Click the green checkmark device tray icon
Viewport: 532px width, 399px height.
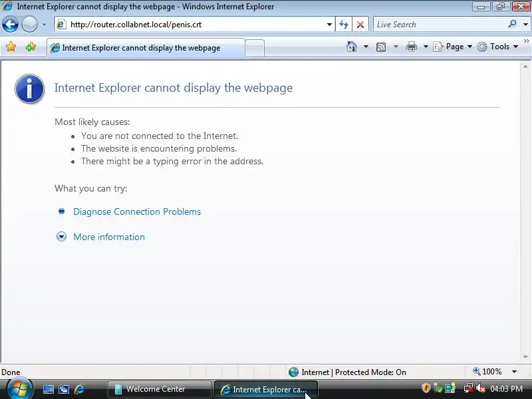pos(438,388)
